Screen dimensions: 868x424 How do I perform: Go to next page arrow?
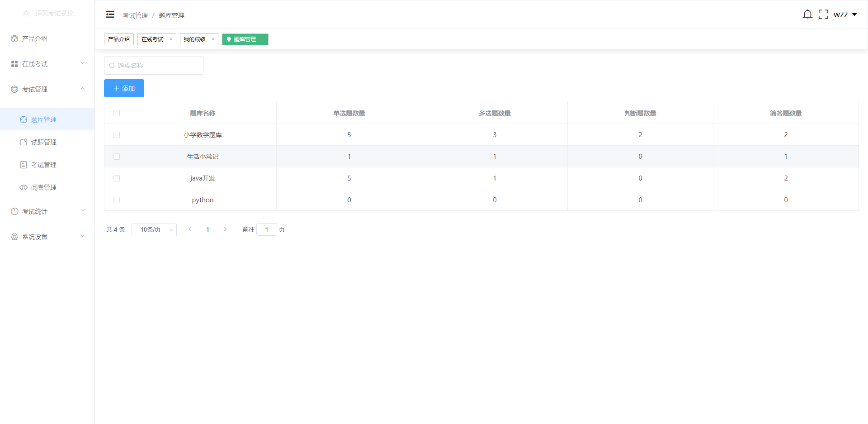225,229
